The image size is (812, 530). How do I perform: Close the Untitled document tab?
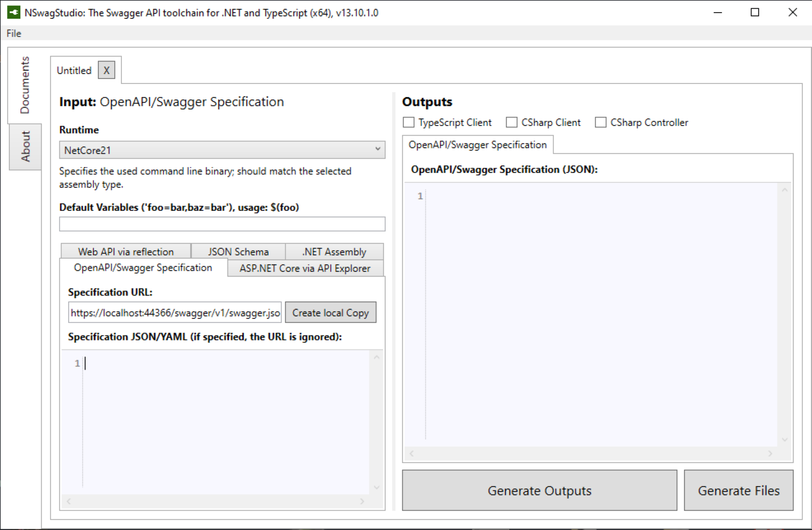[107, 70]
